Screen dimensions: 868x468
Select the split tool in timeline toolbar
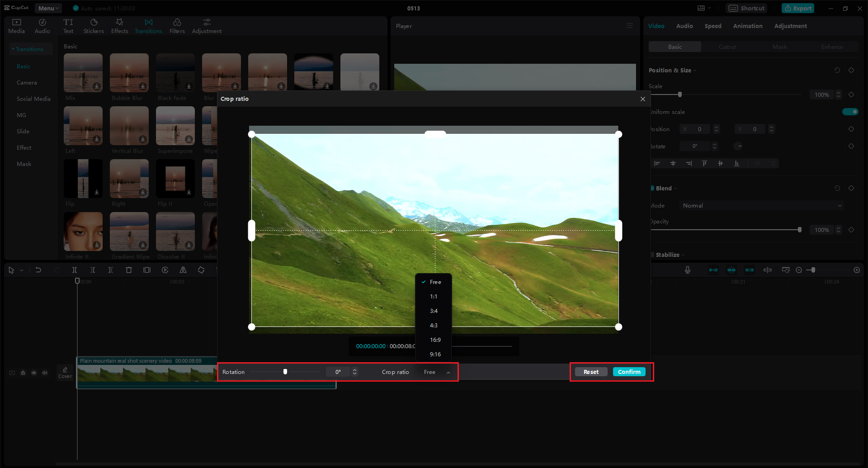(75, 270)
